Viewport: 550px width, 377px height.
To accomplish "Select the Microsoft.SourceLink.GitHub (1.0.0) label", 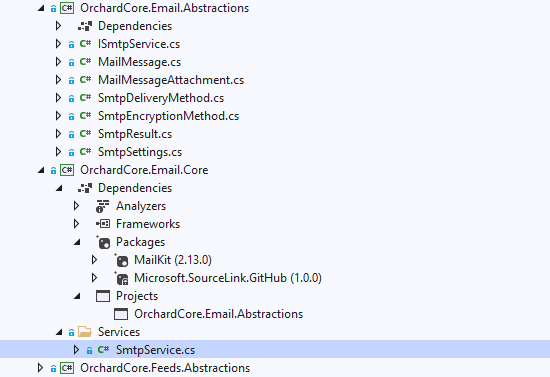I will tap(228, 278).
